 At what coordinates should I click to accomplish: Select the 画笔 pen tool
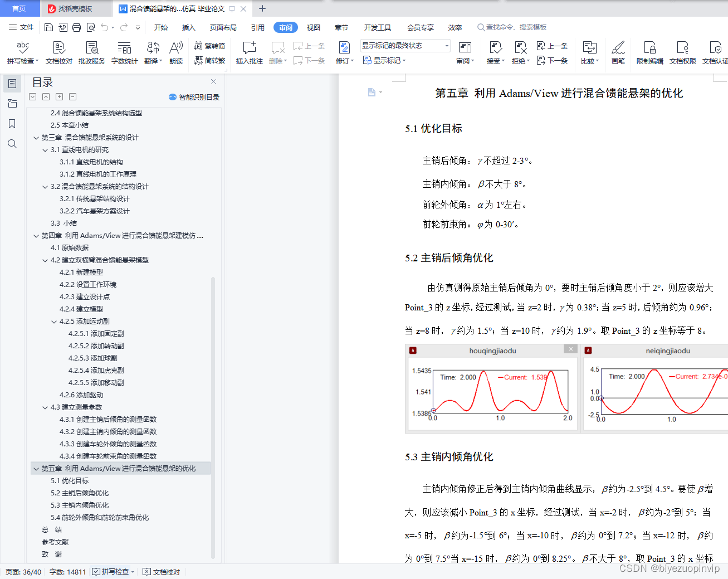click(x=618, y=53)
